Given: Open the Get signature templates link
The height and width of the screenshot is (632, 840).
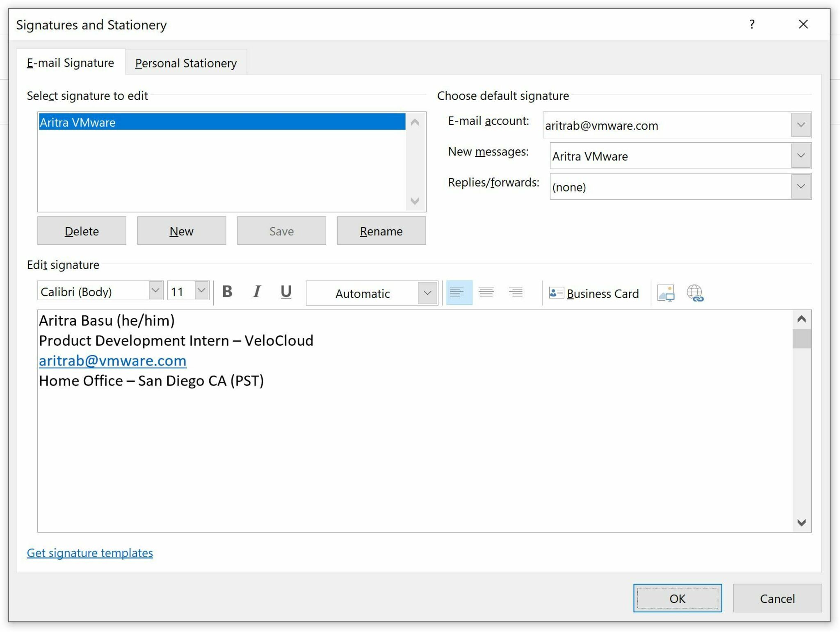Looking at the screenshot, I should (x=90, y=553).
